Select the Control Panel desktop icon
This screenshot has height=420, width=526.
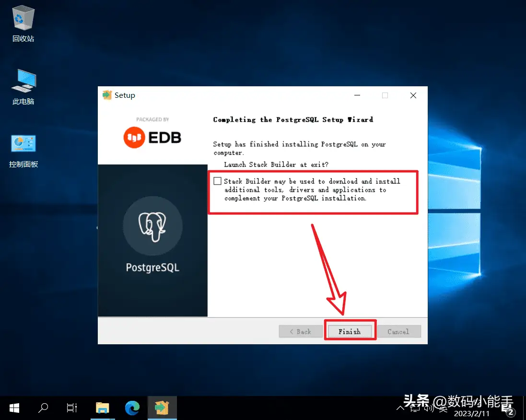click(x=23, y=151)
